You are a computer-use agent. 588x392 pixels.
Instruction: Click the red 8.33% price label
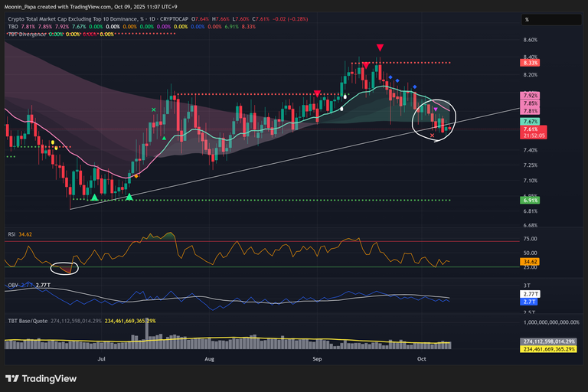(530, 63)
